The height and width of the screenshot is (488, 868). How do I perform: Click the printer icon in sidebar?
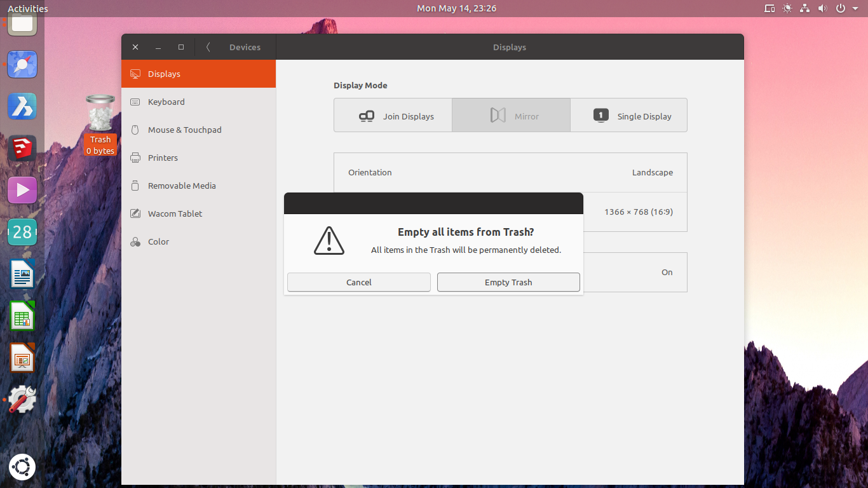[x=135, y=158]
